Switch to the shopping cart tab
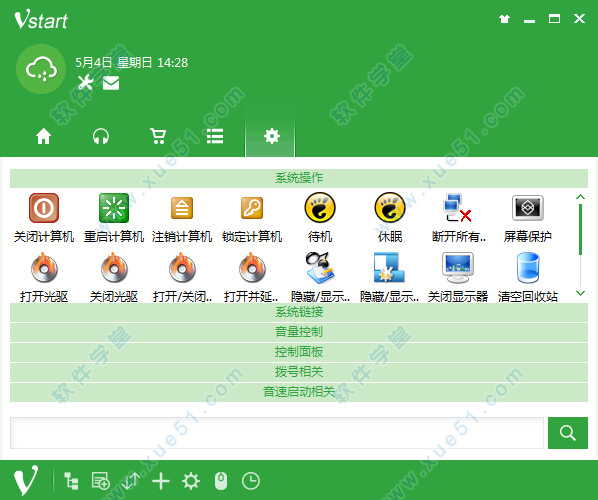 pyautogui.click(x=158, y=136)
